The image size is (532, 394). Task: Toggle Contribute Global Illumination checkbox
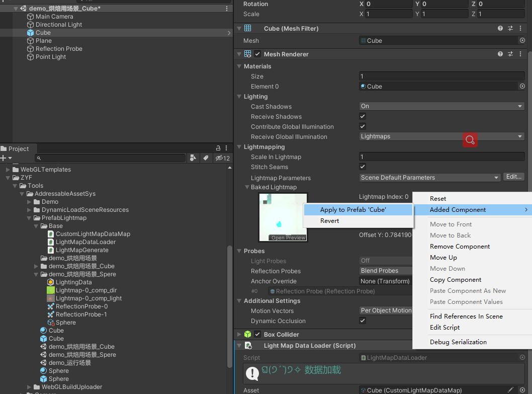(x=363, y=126)
